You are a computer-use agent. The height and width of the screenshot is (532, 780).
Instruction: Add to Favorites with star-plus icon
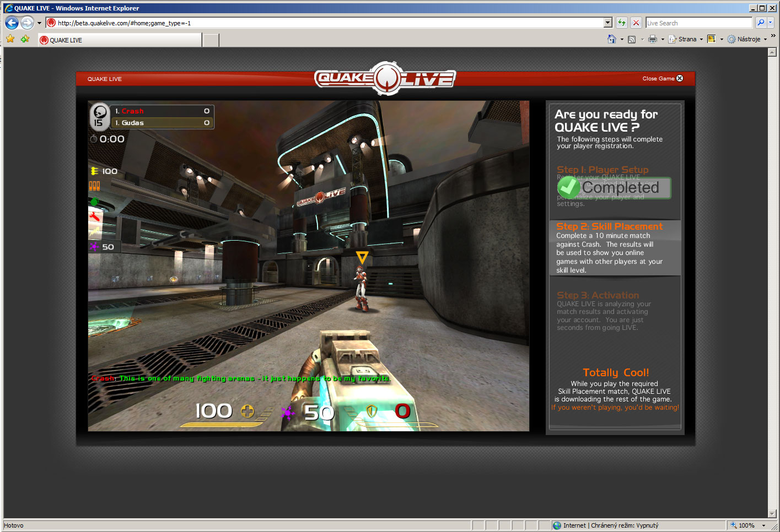pyautogui.click(x=25, y=39)
